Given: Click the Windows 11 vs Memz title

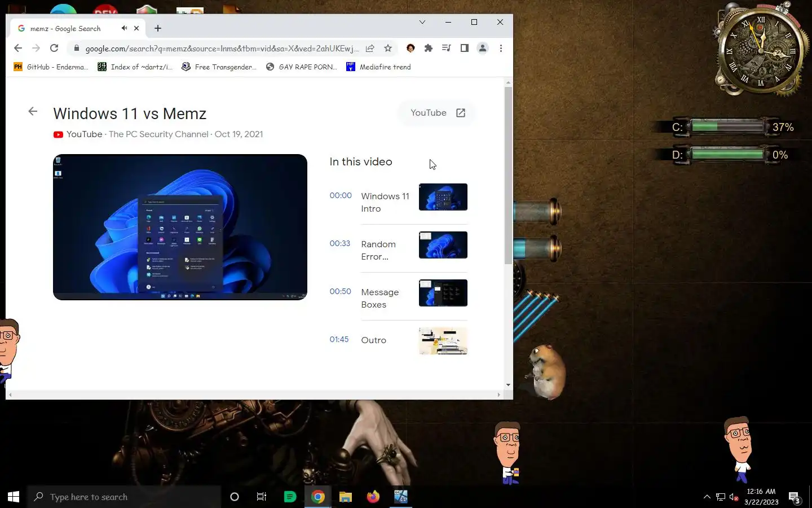Looking at the screenshot, I should [x=130, y=113].
